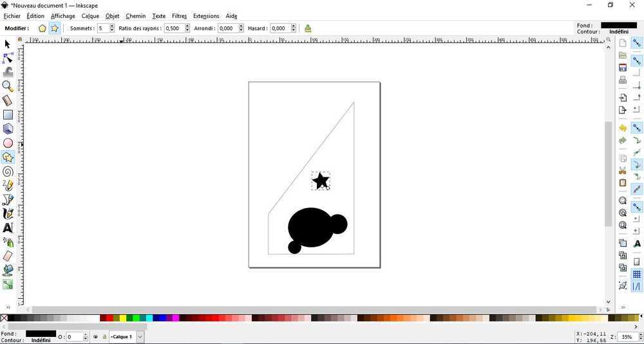Open the Calque menu
This screenshot has width=644, height=344.
[x=90, y=16]
